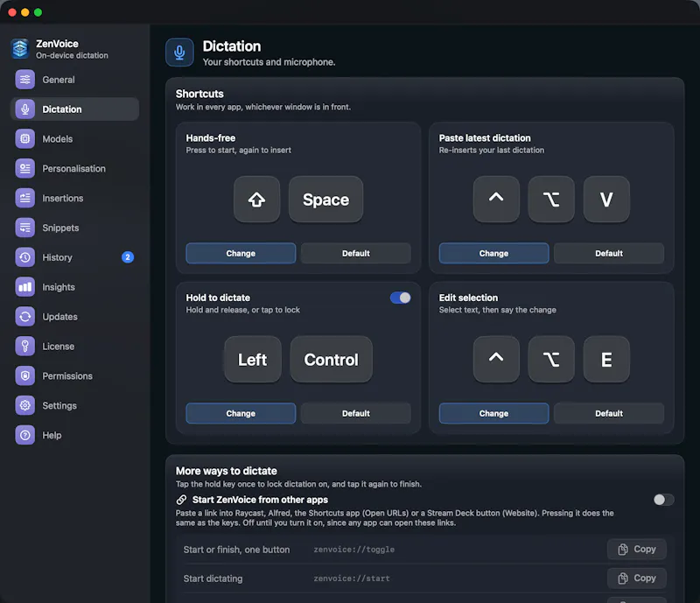
Task: Click the Insights bar chart icon
Action: tap(25, 287)
